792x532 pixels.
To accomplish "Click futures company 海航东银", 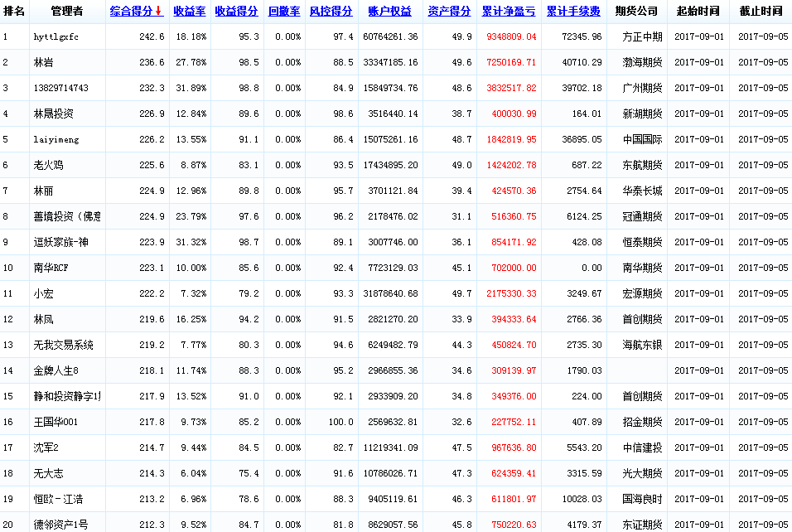I will click(x=642, y=345).
